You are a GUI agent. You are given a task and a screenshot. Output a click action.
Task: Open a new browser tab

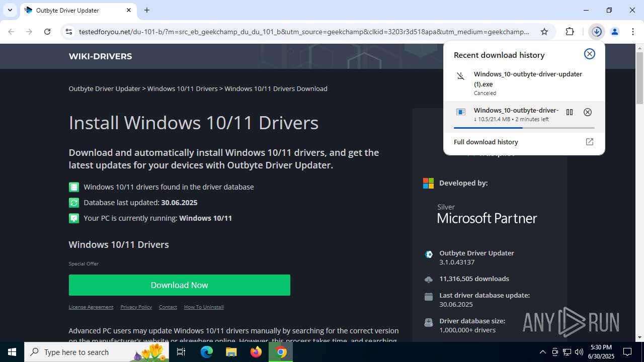coord(147,10)
